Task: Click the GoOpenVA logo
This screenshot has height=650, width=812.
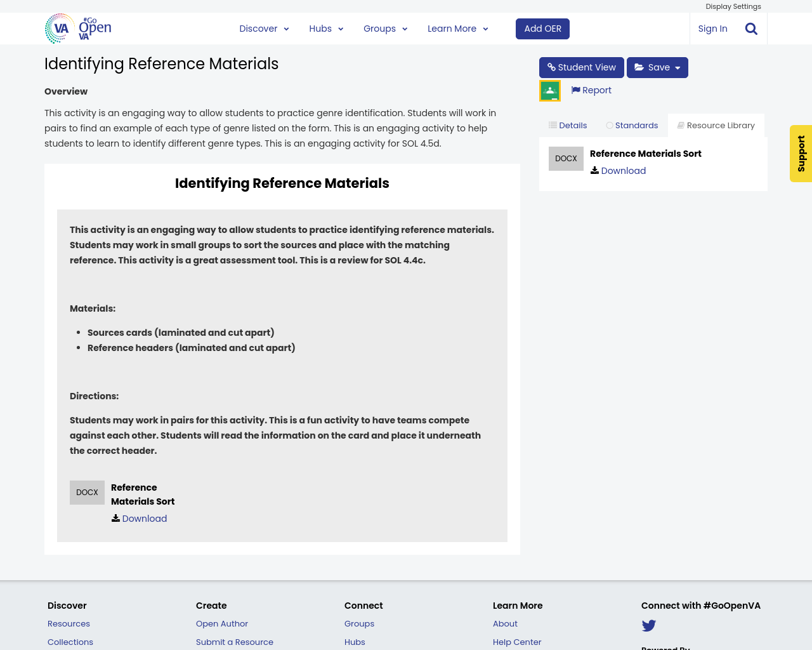Action: point(77,28)
